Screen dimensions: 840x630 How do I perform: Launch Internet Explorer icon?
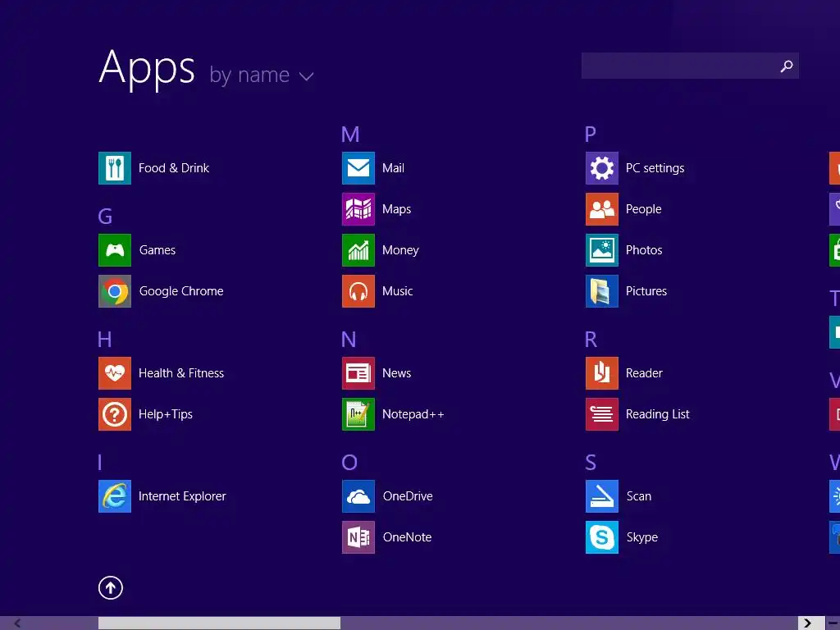(x=115, y=496)
